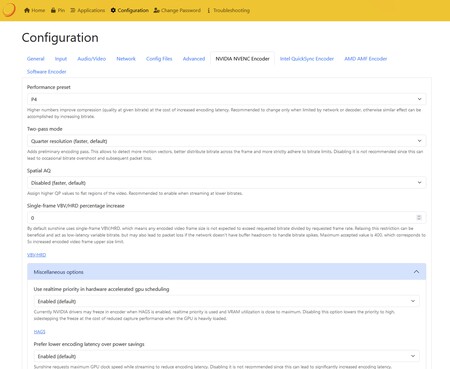Switch to the Network tab
This screenshot has width=450, height=369.
tap(126, 59)
